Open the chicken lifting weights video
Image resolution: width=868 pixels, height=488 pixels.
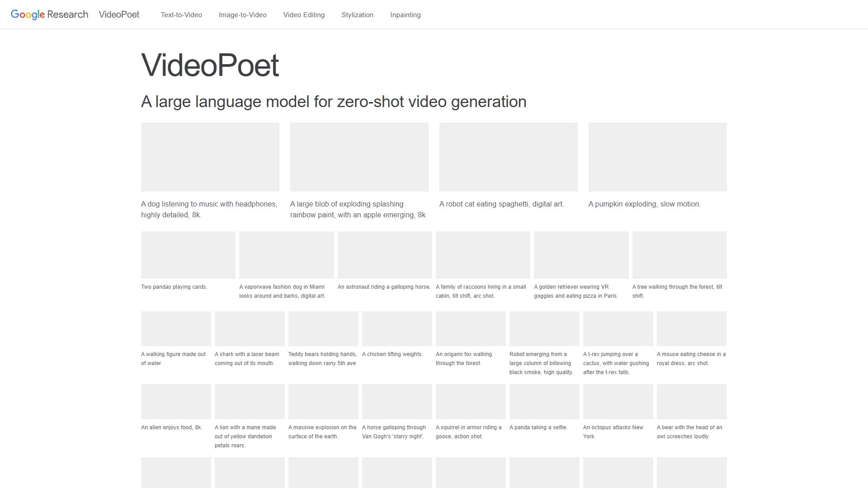click(397, 328)
